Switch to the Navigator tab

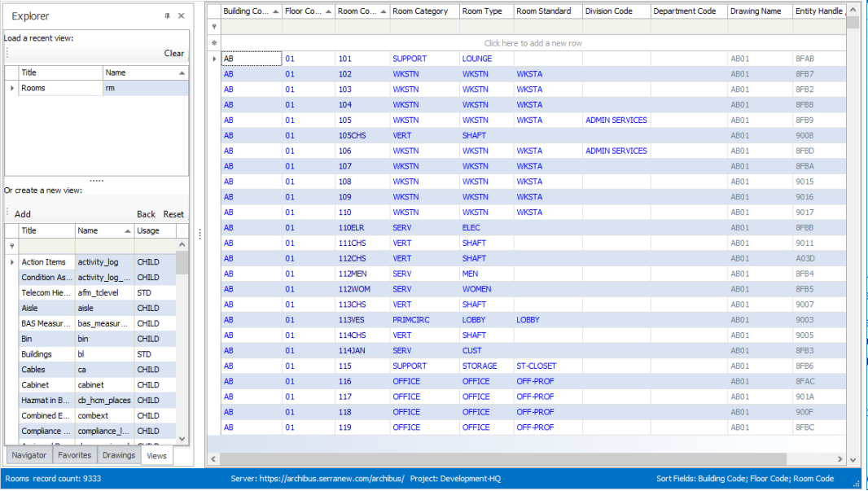point(28,455)
